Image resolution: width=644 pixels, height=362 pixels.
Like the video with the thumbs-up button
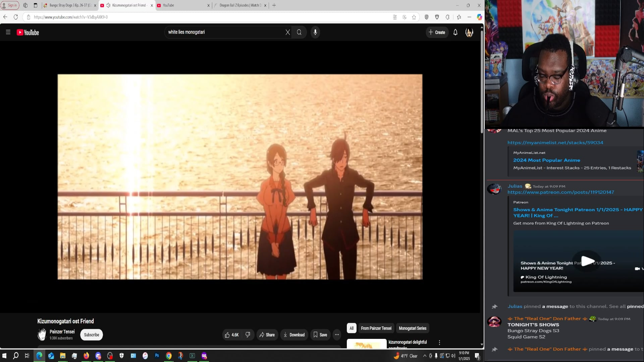coord(232,335)
